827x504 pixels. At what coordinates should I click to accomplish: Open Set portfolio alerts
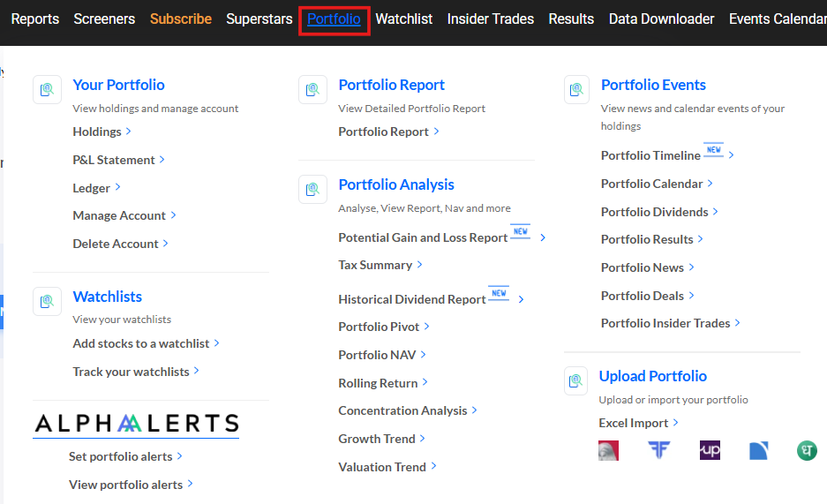[x=121, y=456]
